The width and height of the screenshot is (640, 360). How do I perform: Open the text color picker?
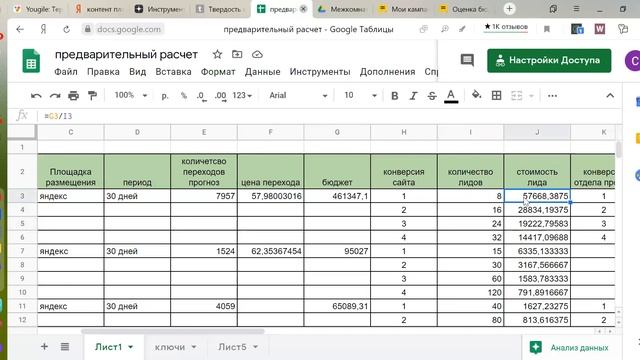[451, 96]
